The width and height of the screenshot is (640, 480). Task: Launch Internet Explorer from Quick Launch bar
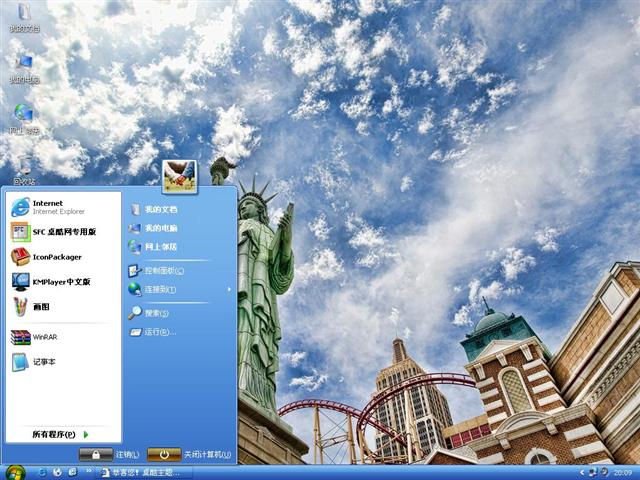click(x=42, y=473)
